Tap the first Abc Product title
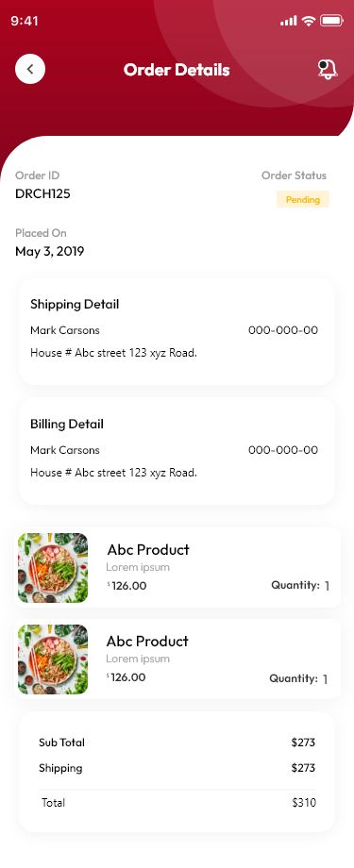 tap(148, 550)
